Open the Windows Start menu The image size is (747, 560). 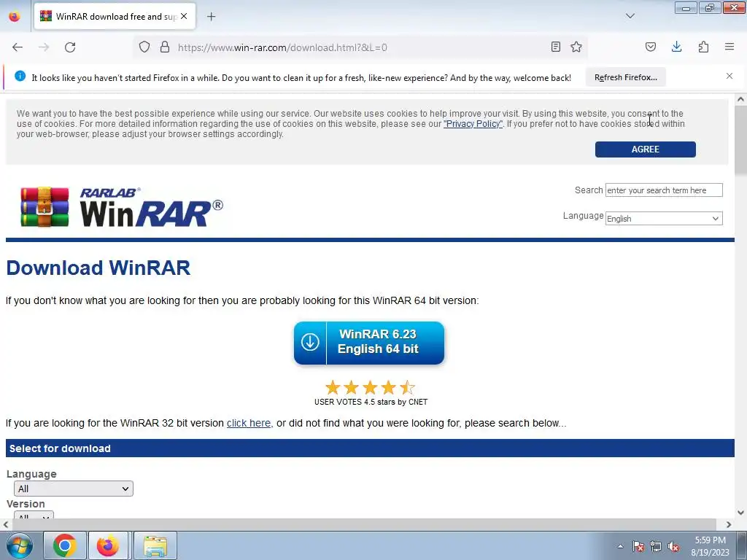(20, 545)
